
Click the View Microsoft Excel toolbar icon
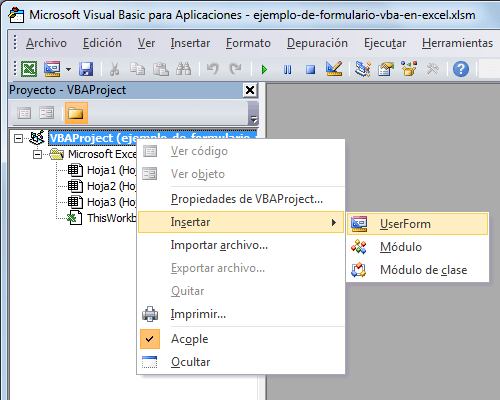(29, 69)
